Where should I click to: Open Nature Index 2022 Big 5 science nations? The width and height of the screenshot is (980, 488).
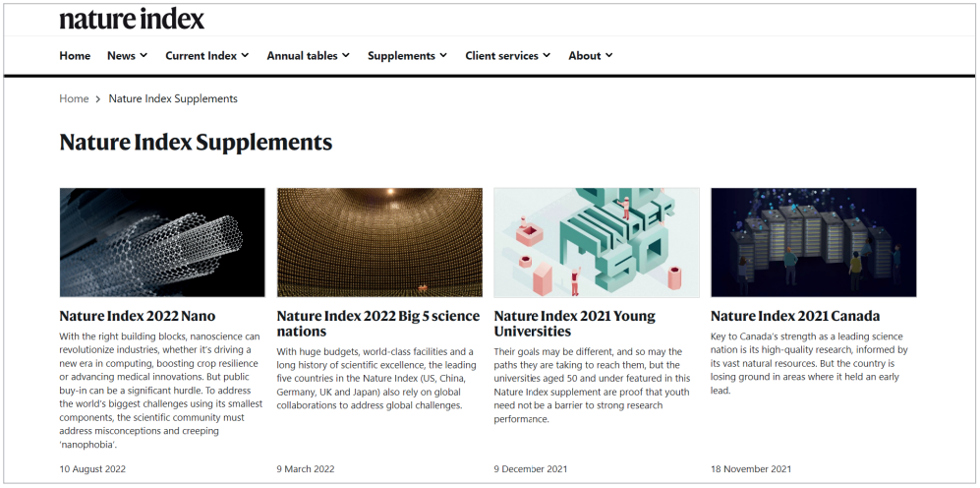click(378, 324)
